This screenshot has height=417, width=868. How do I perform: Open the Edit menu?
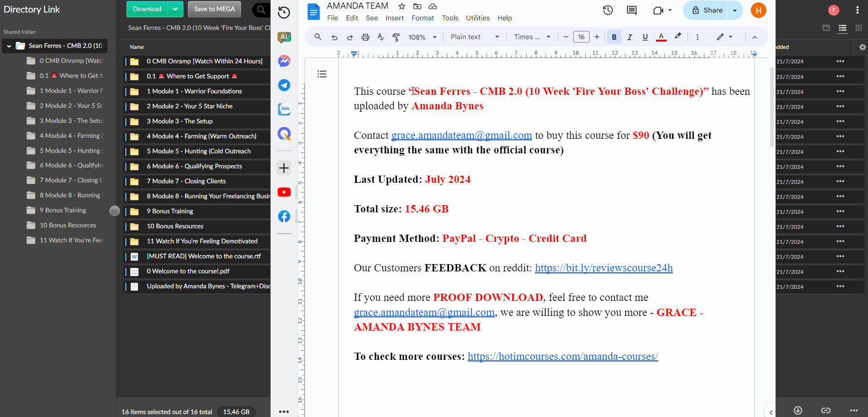[x=352, y=18]
